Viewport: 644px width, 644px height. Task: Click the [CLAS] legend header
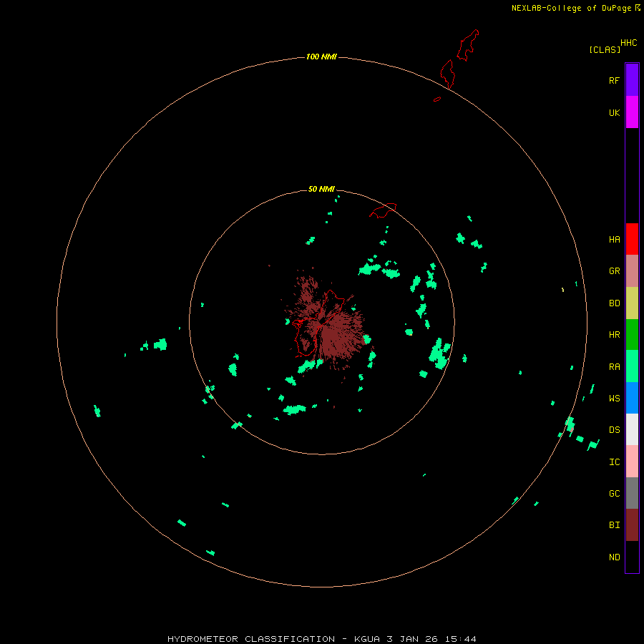coord(605,49)
